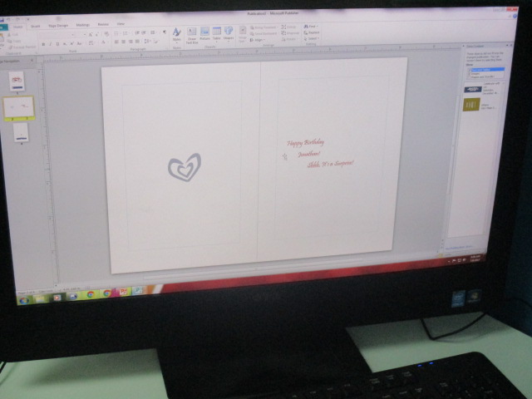
Task: Open the Align dropdown
Action: tap(257, 40)
